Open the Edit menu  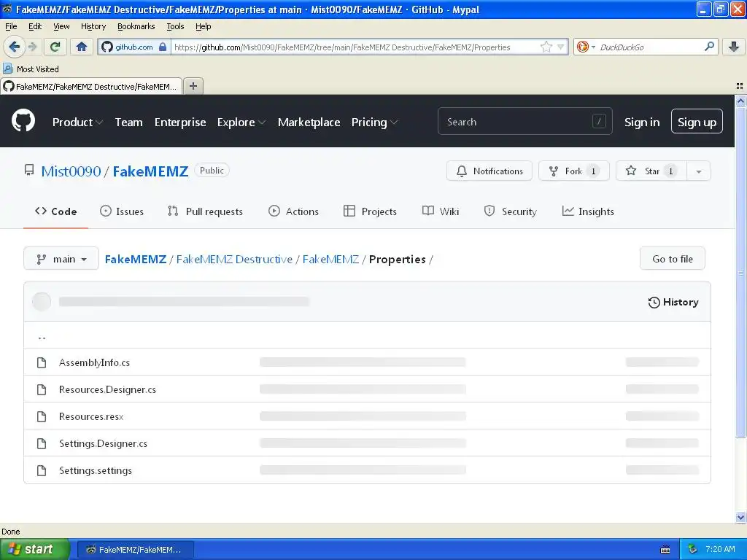pos(35,26)
